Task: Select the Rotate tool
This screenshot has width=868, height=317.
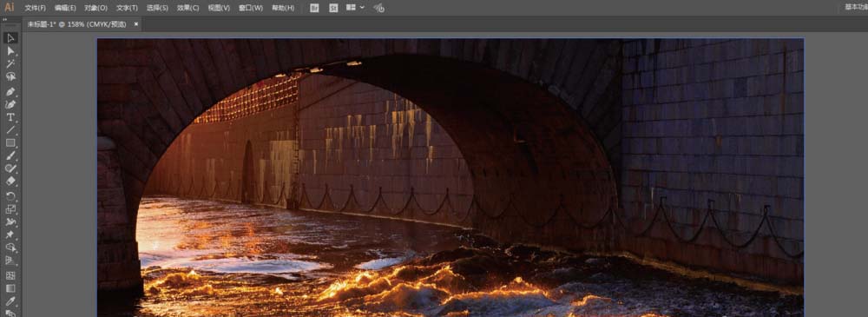Action: (10, 196)
